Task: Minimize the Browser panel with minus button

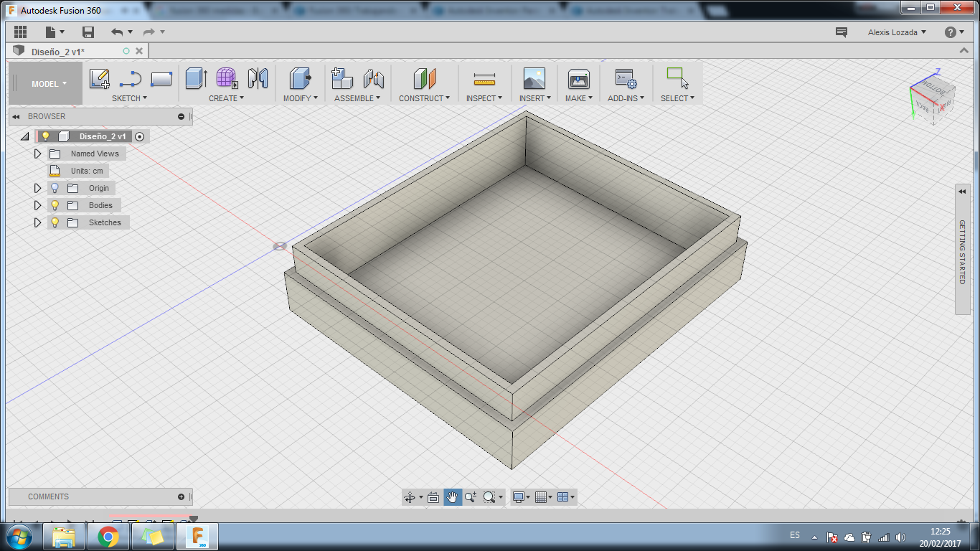Action: 182,116
